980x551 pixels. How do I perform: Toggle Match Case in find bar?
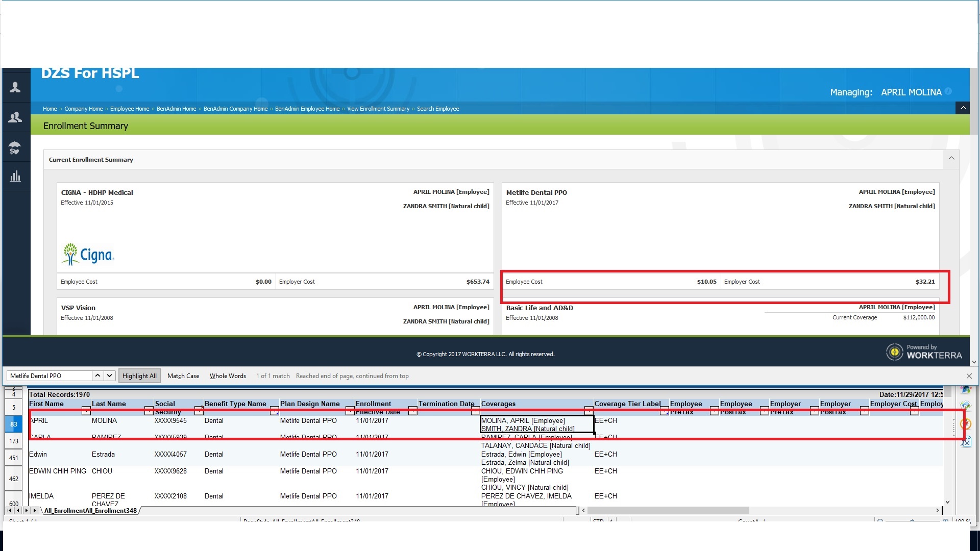click(x=183, y=376)
